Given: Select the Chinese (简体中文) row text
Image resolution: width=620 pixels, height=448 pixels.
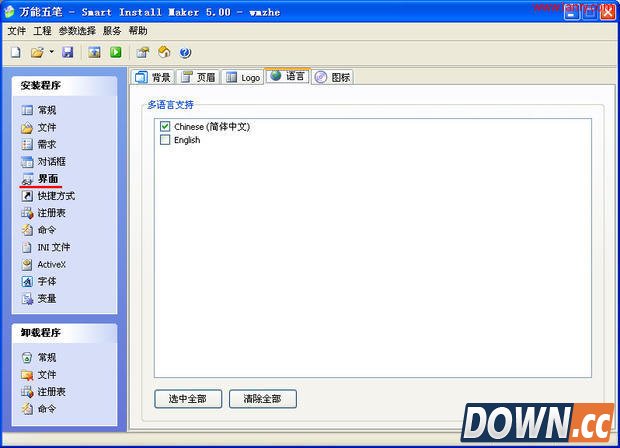Looking at the screenshot, I should pyautogui.click(x=212, y=127).
